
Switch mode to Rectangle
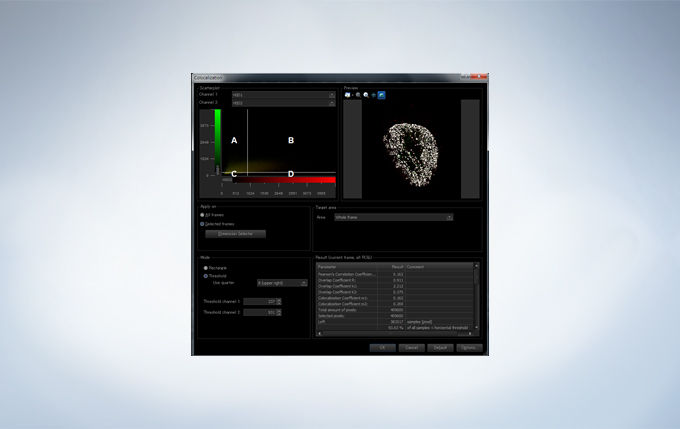tap(205, 268)
